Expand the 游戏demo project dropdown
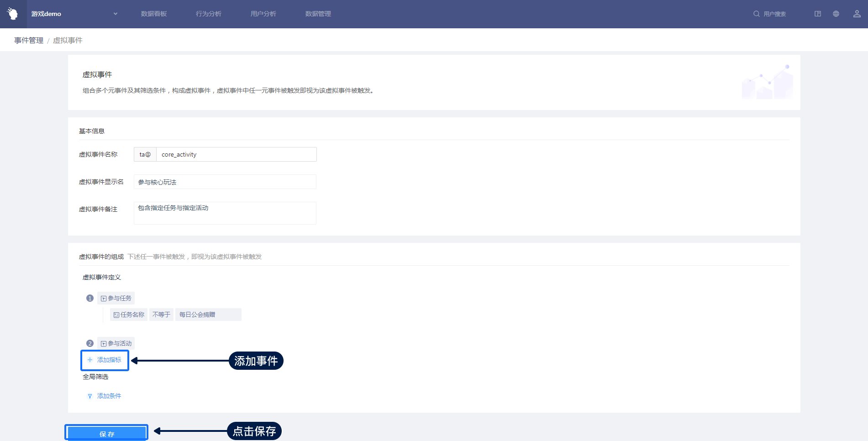Viewport: 868px width, 441px height. pyautogui.click(x=116, y=14)
